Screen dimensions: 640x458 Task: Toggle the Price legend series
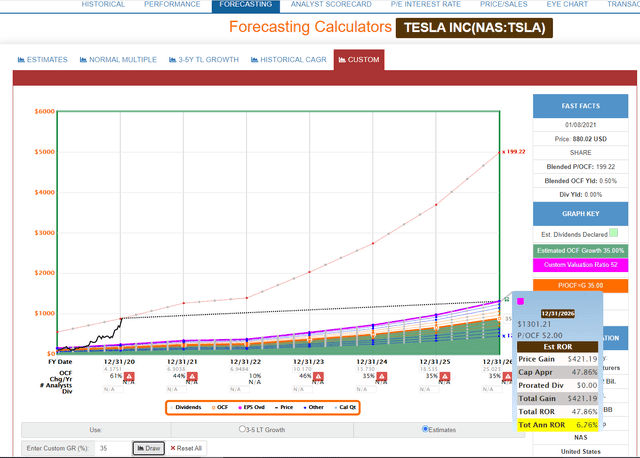[x=284, y=407]
